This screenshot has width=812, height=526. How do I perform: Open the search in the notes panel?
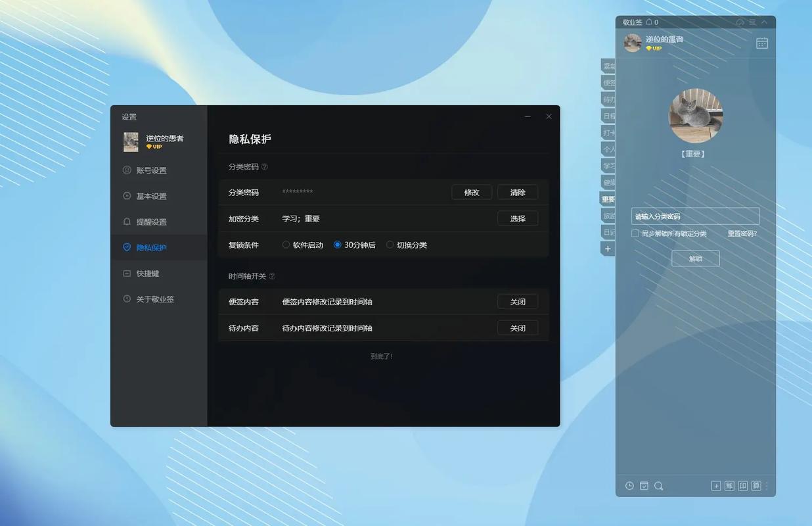click(x=658, y=485)
